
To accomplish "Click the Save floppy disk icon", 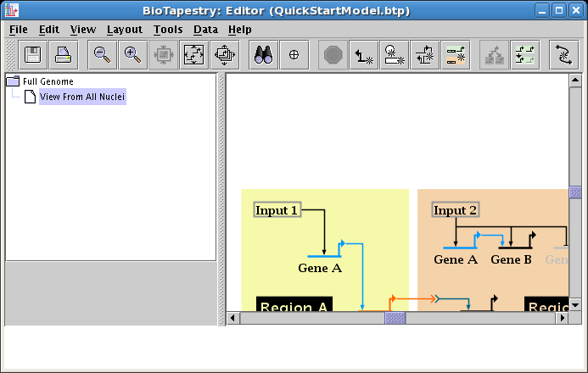I will (x=33, y=55).
